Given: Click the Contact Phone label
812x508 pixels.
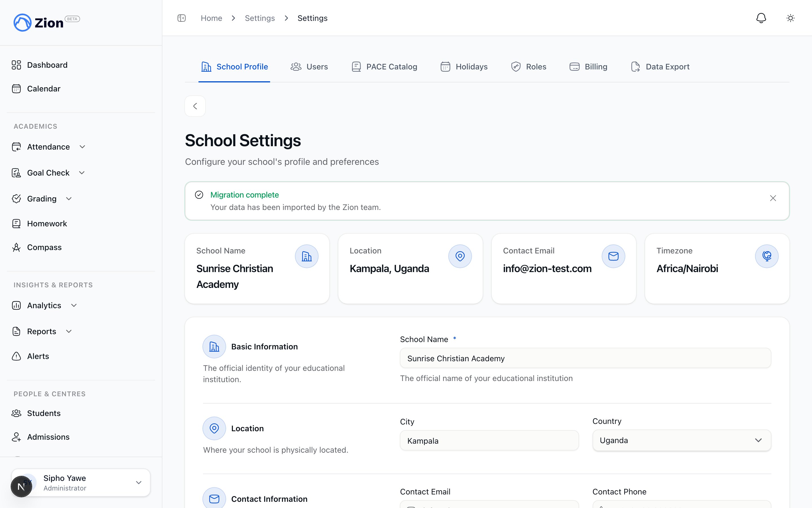Looking at the screenshot, I should (619, 492).
